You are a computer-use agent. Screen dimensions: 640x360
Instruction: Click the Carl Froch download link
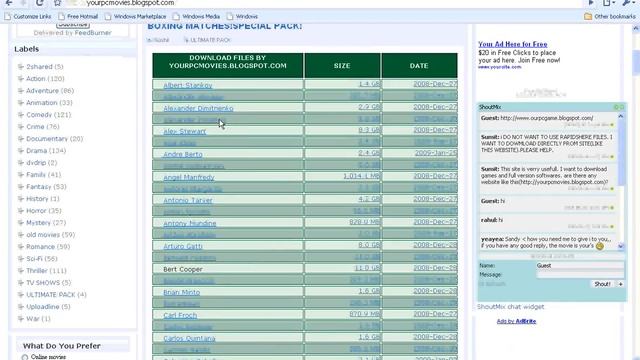coord(180,315)
